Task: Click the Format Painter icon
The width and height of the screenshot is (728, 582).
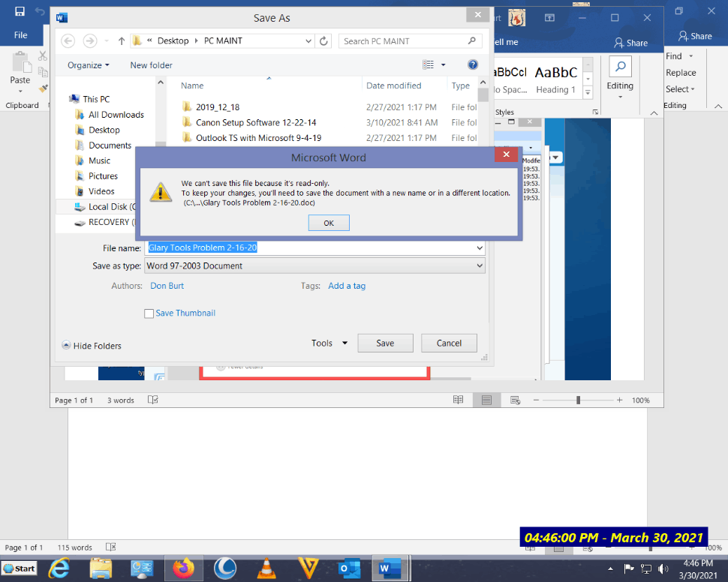Action: click(x=43, y=88)
